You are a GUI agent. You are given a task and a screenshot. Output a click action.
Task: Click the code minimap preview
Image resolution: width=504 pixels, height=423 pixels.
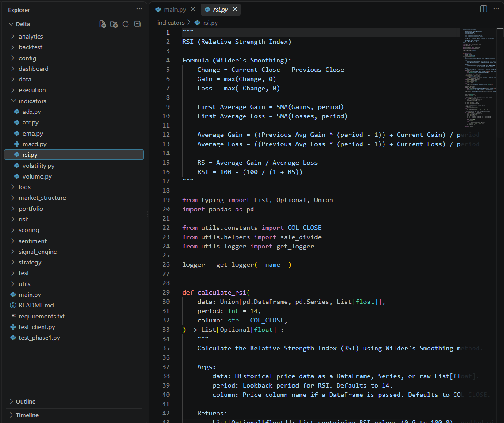point(479,77)
